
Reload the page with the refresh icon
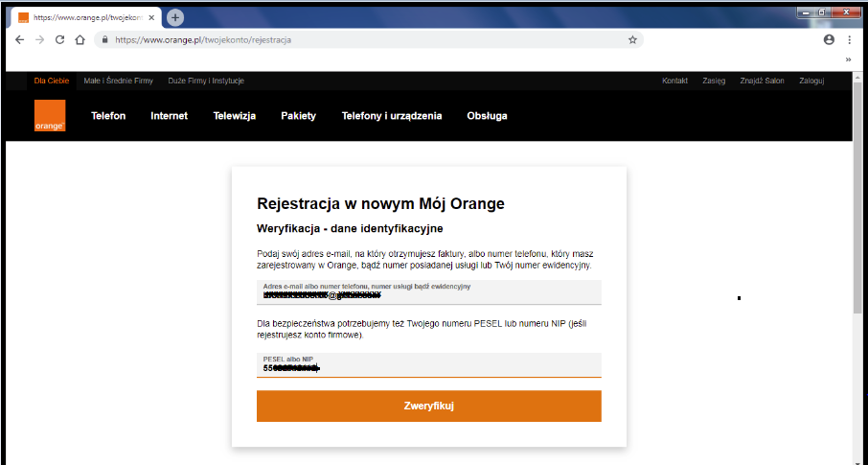tap(59, 40)
